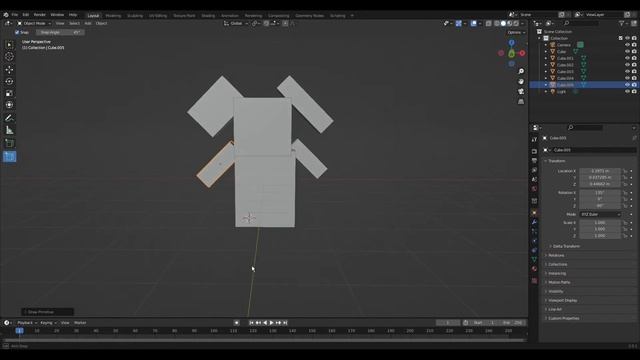Open the viewport Add menu
Image resolution: width=640 pixels, height=360 pixels.
click(x=88, y=23)
